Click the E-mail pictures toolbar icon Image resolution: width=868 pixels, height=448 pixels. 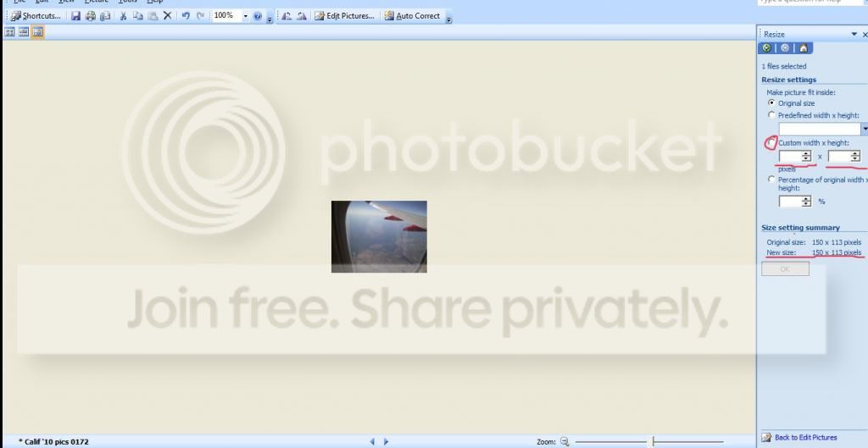[104, 16]
